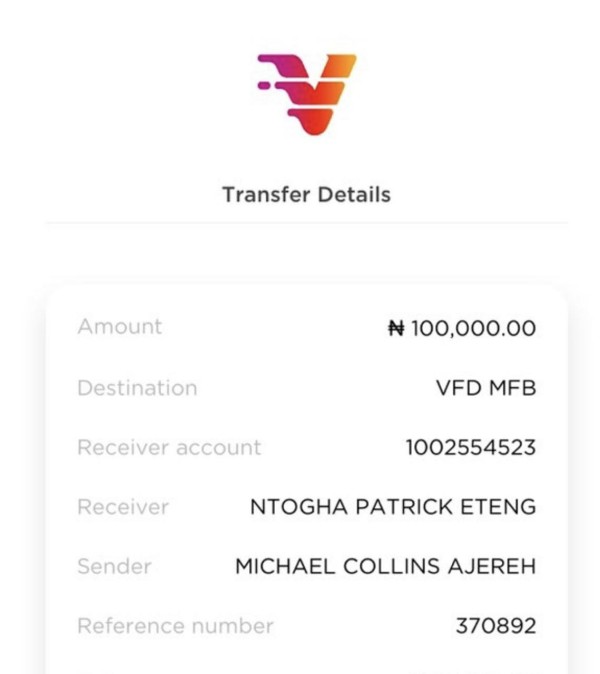This screenshot has width=600, height=674.
Task: Click the Receiver account label
Action: click(169, 447)
